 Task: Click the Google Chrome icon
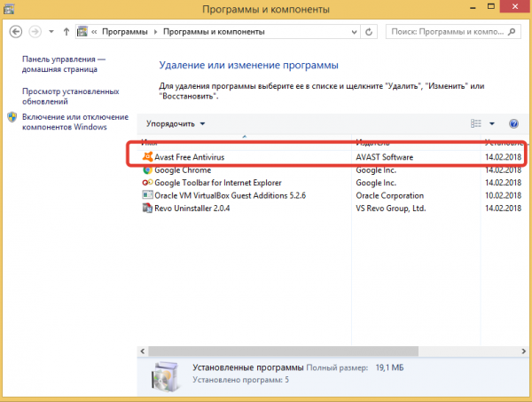click(x=147, y=170)
